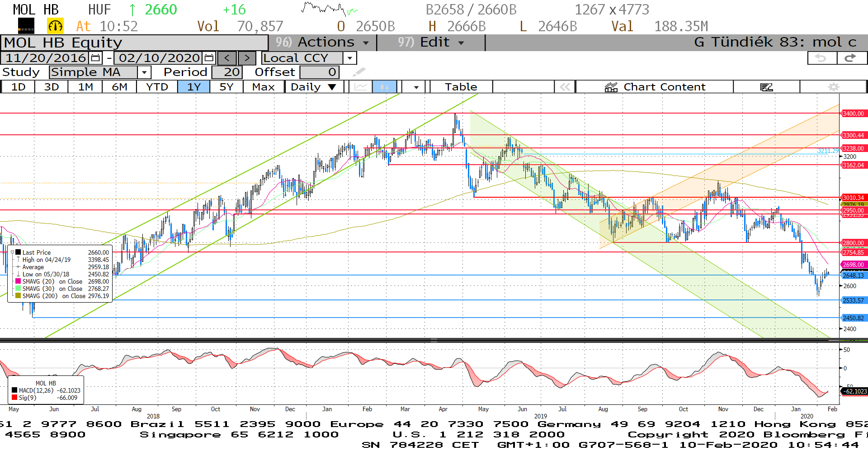Open chart settings gear icon

point(833,87)
